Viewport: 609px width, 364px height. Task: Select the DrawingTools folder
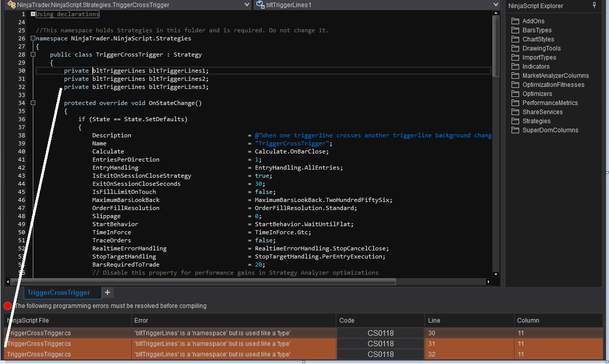[541, 48]
